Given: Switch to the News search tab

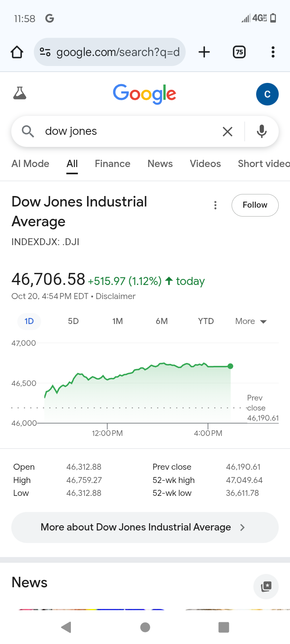Looking at the screenshot, I should click(x=160, y=164).
